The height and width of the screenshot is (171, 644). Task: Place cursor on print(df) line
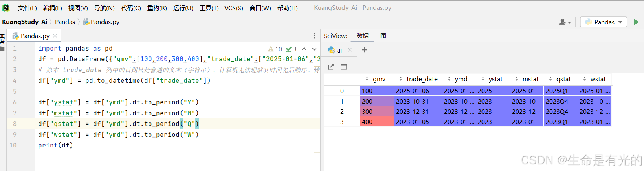pyautogui.click(x=55, y=145)
